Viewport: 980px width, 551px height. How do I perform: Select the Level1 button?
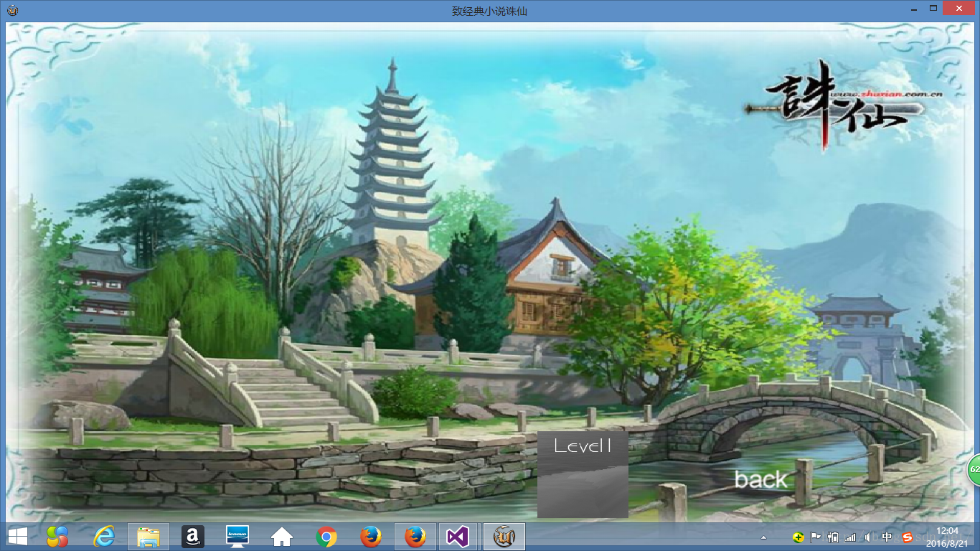(x=583, y=474)
